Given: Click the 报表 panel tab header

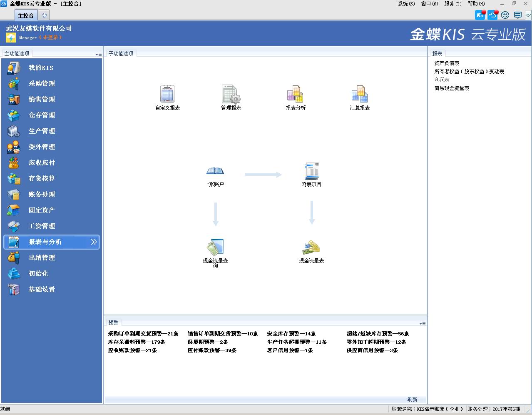Looking at the screenshot, I should [437, 53].
